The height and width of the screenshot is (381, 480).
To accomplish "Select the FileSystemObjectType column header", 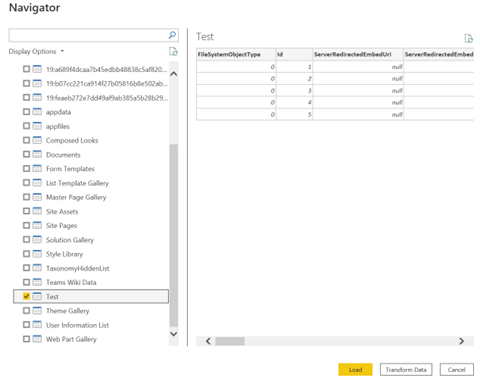I will (236, 54).
